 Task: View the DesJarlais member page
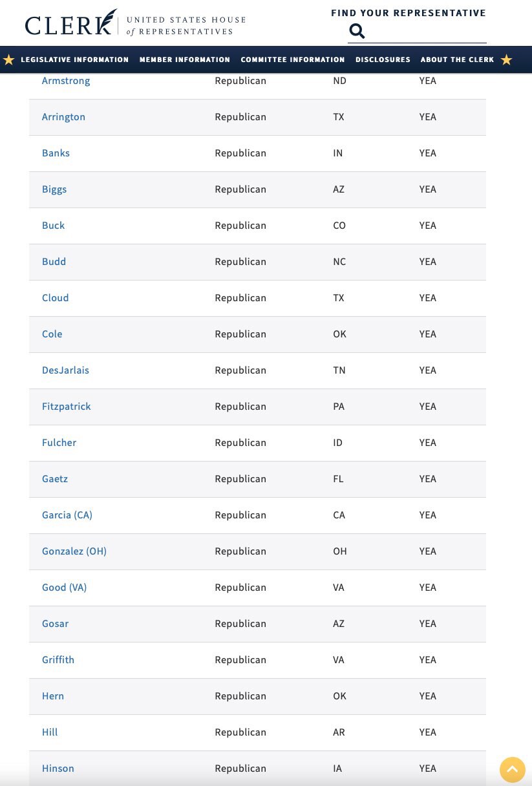click(x=65, y=370)
